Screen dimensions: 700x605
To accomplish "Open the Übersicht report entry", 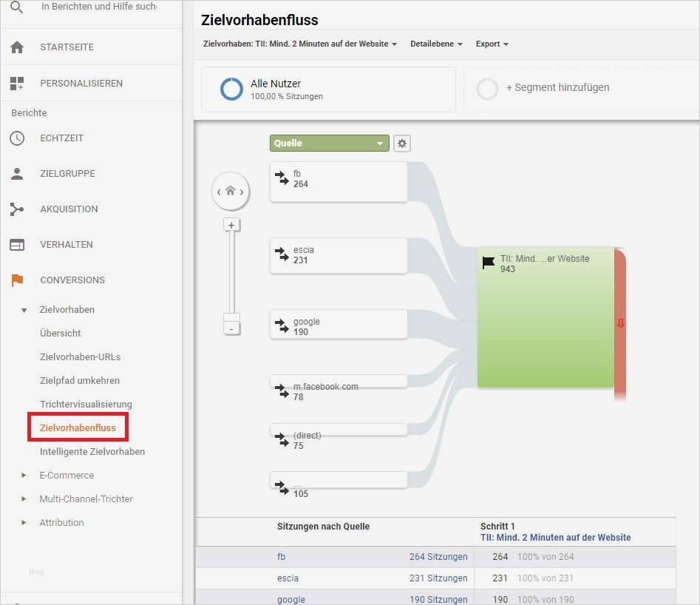I will point(60,333).
